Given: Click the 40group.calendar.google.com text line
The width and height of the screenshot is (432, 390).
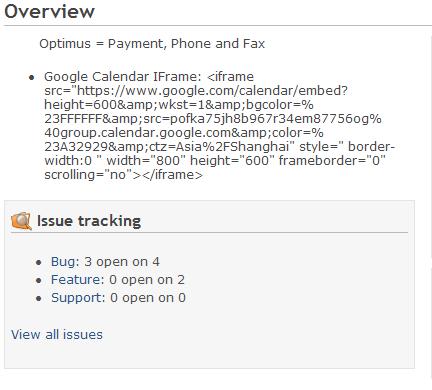Looking at the screenshot, I should (184, 133).
